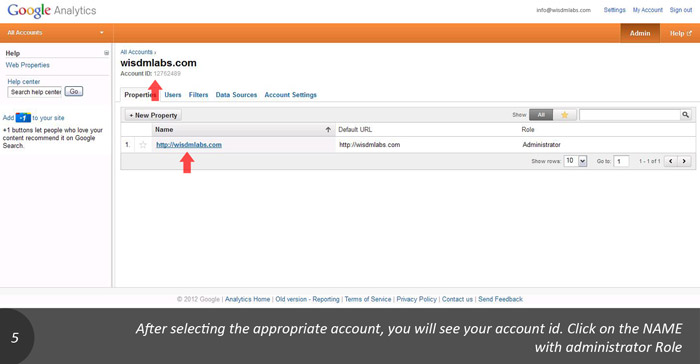Show All properties toggle button
Screen dimensions: 700x364
541,115
